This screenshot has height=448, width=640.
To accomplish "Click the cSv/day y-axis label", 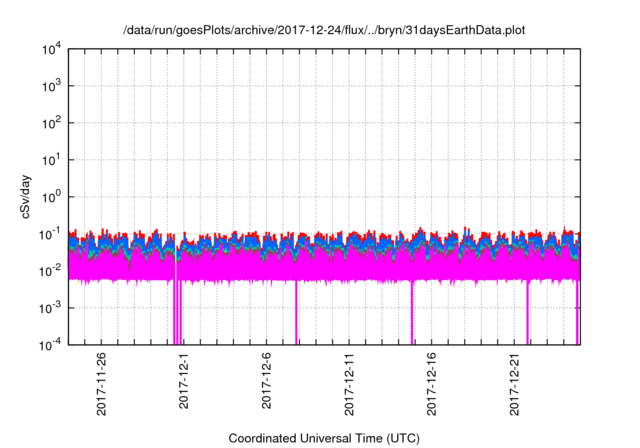I will pos(25,197).
